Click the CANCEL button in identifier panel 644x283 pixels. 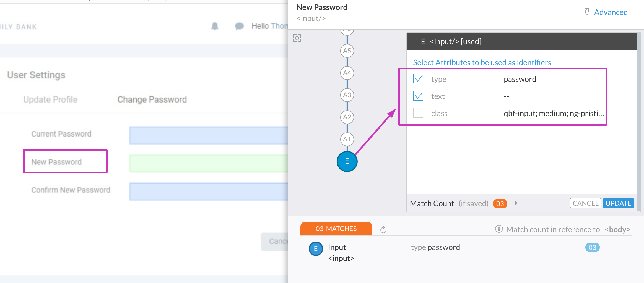(x=586, y=203)
